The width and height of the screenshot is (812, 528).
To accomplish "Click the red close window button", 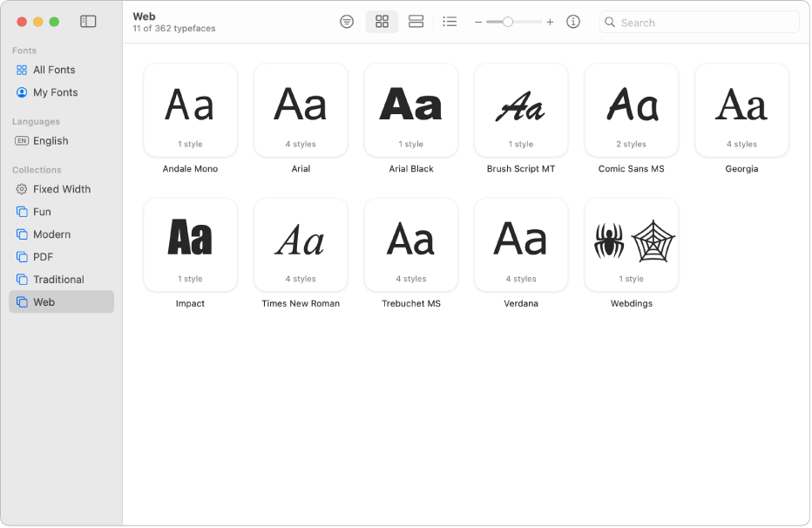I will click(22, 22).
